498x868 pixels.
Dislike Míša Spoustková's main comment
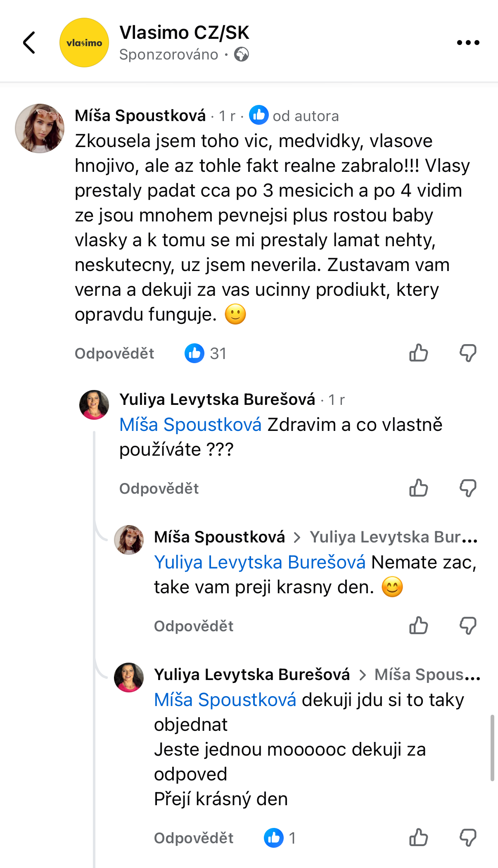click(x=468, y=353)
